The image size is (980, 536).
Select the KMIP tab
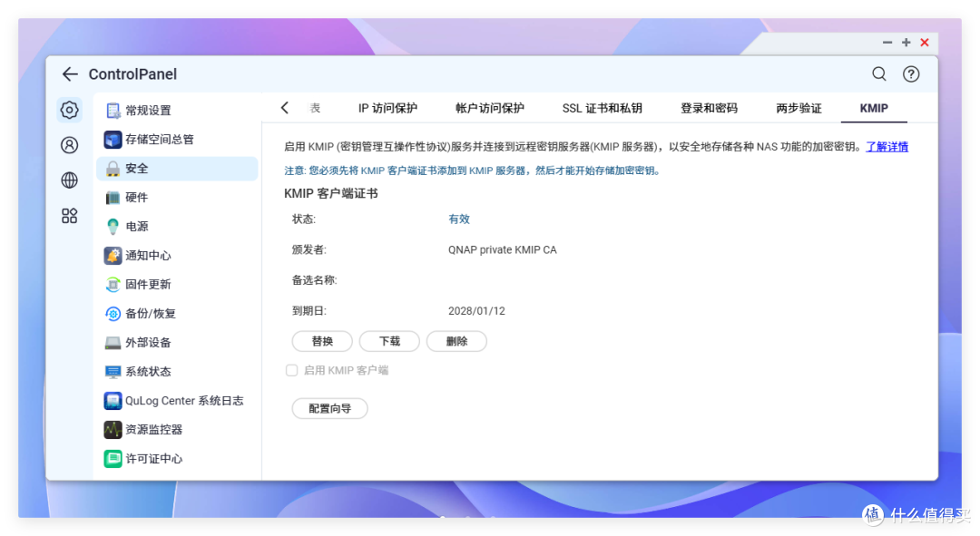pyautogui.click(x=874, y=108)
